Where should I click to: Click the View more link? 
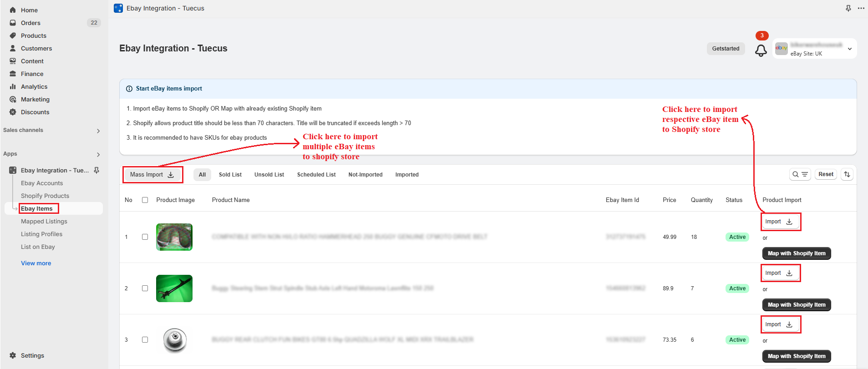[36, 263]
